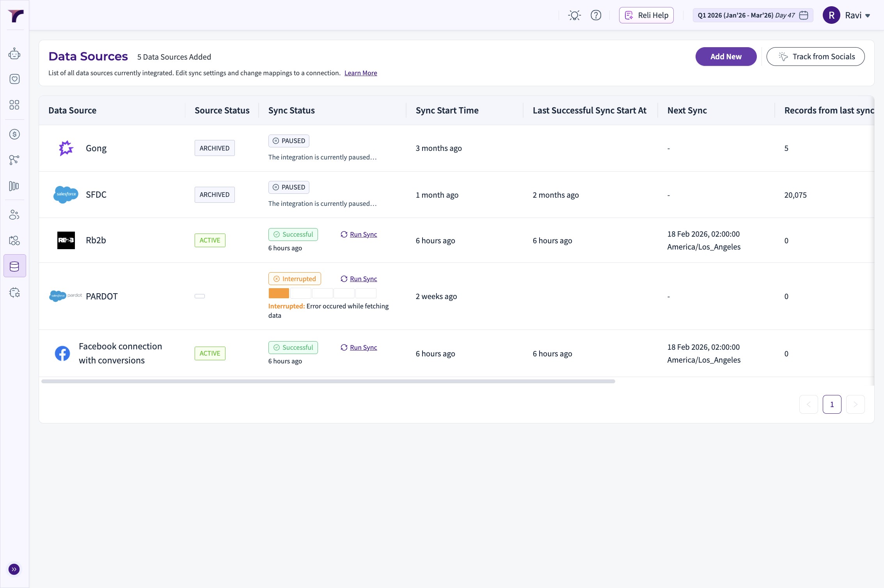Select page 1 in pagination
Viewport: 884px width, 588px height.
click(832, 404)
